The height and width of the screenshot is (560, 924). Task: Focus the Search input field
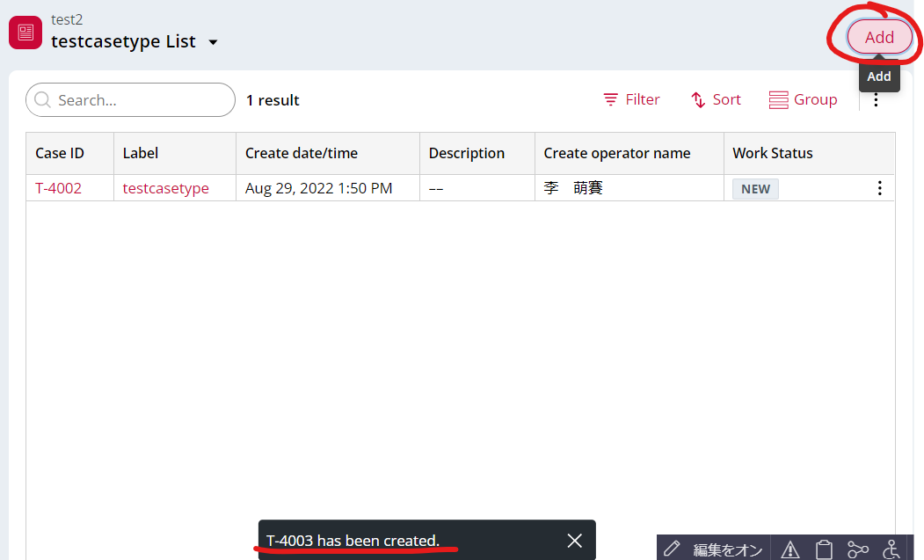pyautogui.click(x=130, y=100)
